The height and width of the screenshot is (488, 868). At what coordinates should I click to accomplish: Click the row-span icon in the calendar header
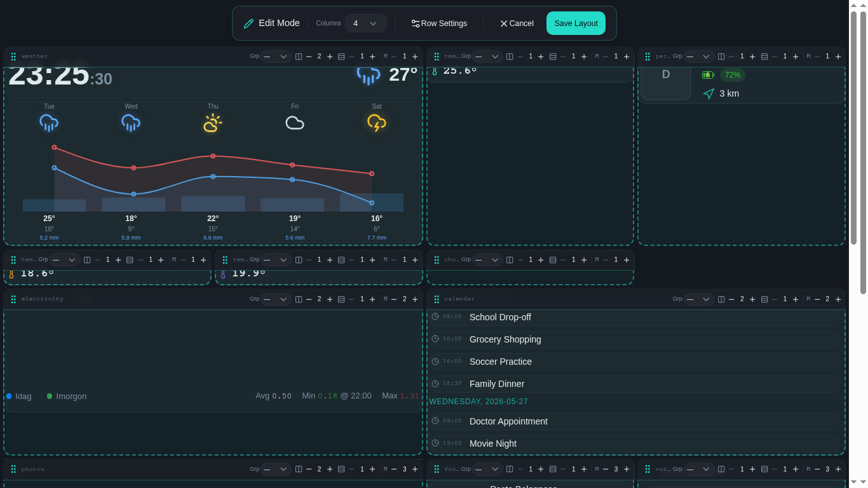(x=764, y=299)
